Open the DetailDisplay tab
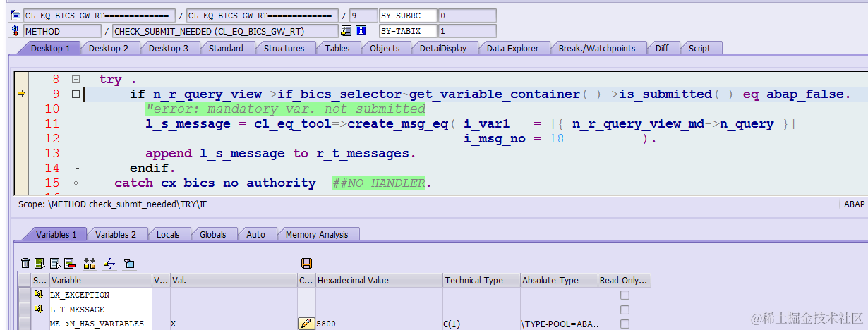 click(x=443, y=48)
